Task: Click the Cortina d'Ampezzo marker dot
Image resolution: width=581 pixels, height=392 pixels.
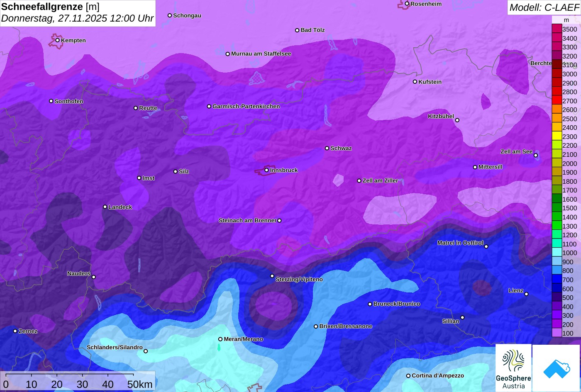Action: click(408, 376)
